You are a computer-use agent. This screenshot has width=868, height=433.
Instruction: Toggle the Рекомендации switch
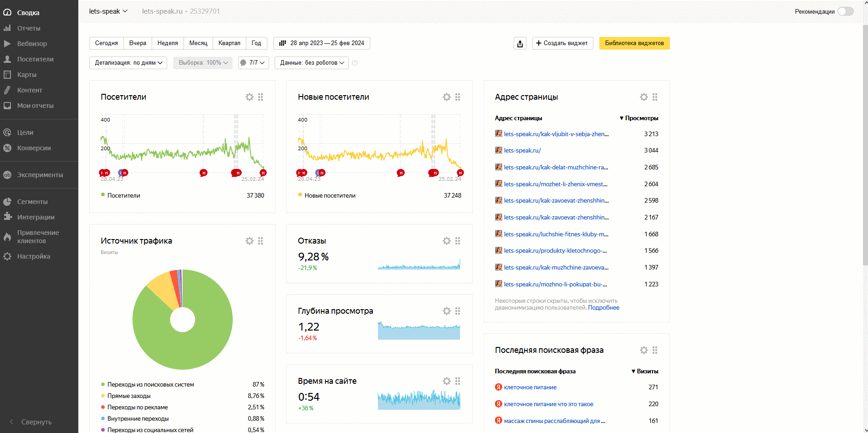coord(845,11)
